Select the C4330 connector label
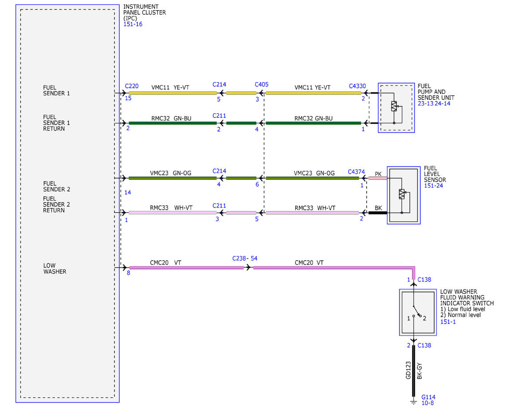The width and height of the screenshot is (532, 411). [x=357, y=86]
